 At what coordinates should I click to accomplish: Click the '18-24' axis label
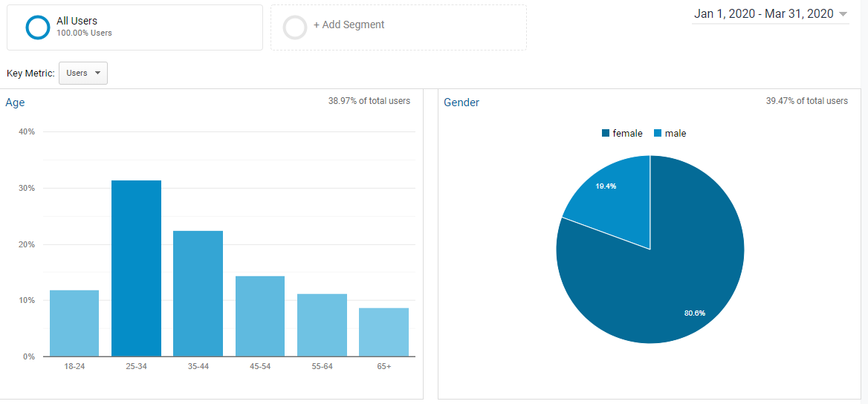pyautogui.click(x=74, y=366)
